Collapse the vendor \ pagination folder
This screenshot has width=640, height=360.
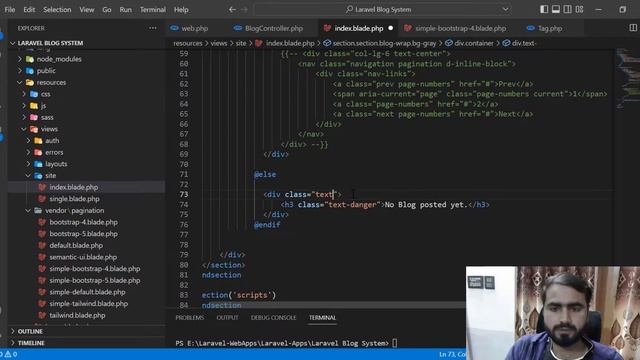click(x=74, y=211)
